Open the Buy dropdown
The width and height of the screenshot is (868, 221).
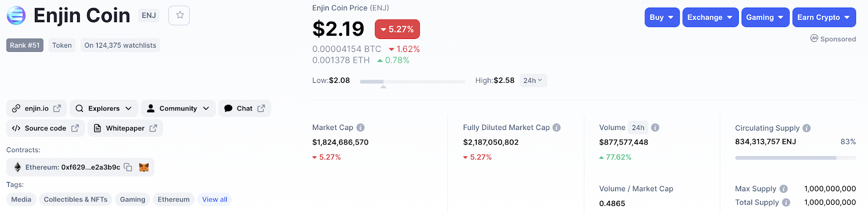tap(662, 17)
